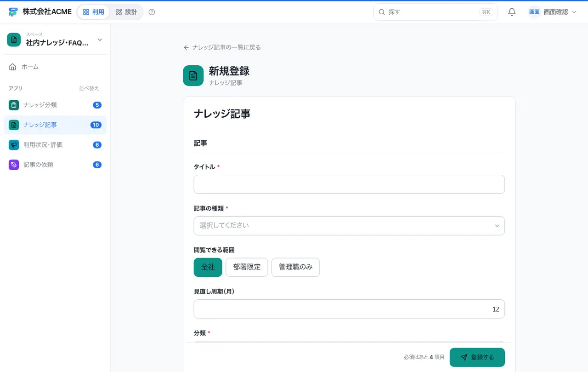
Task: Focus the 探す search box
Action: tap(435, 12)
